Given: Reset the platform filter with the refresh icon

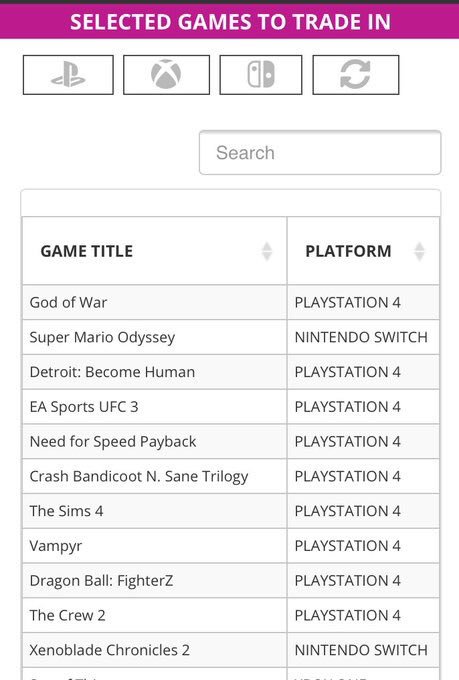Looking at the screenshot, I should 356,75.
